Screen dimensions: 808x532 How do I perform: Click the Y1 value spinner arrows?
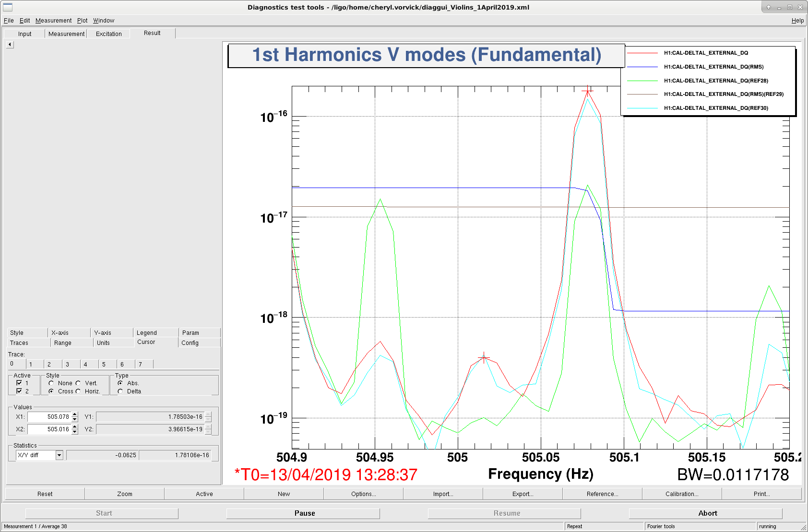pos(208,417)
